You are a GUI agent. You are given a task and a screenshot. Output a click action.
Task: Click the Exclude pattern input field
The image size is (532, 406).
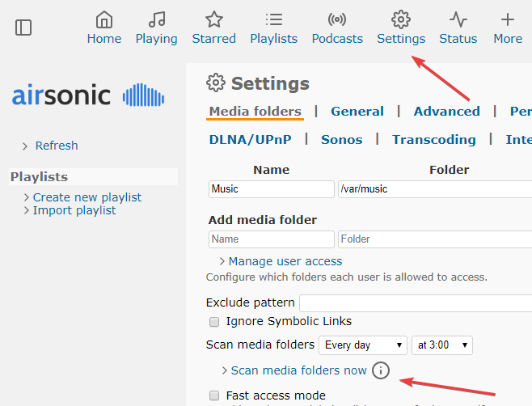coord(416,303)
